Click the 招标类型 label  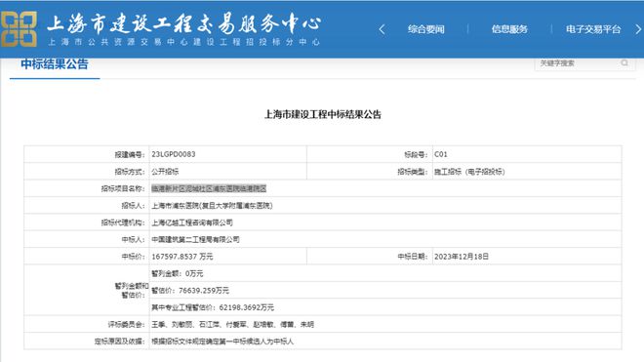(x=413, y=172)
